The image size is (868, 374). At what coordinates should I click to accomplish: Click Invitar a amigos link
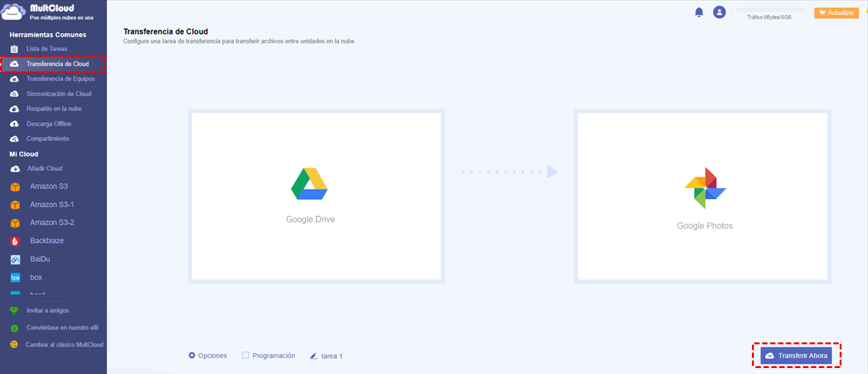coord(47,311)
